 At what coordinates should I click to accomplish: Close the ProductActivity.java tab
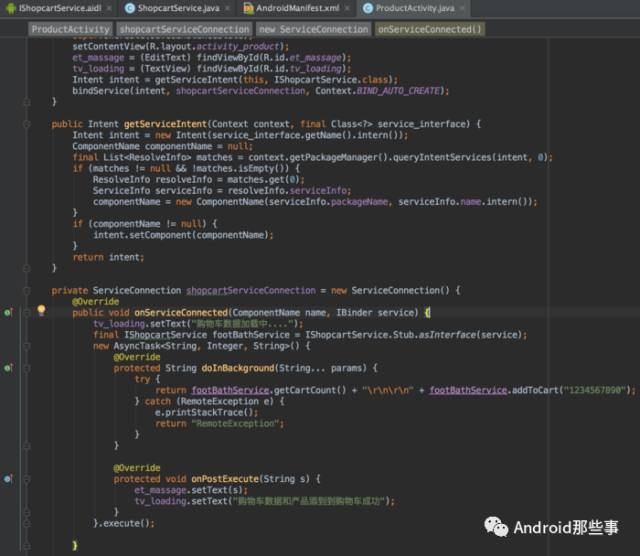pos(462,8)
